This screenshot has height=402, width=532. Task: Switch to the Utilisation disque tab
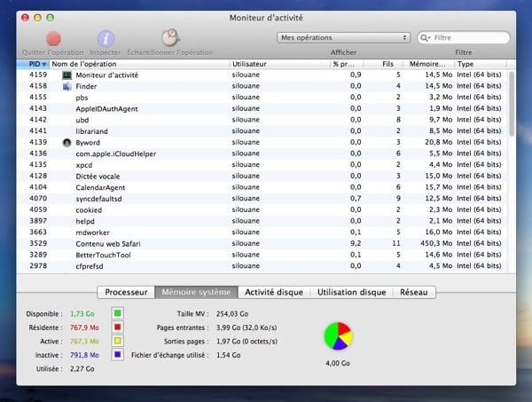pyautogui.click(x=351, y=292)
